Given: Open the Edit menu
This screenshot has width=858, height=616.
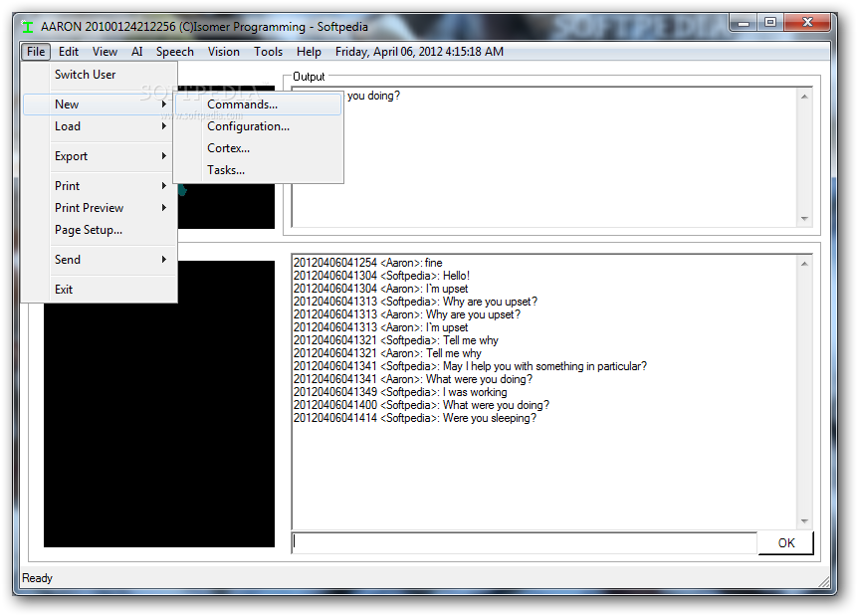Looking at the screenshot, I should coord(69,52).
